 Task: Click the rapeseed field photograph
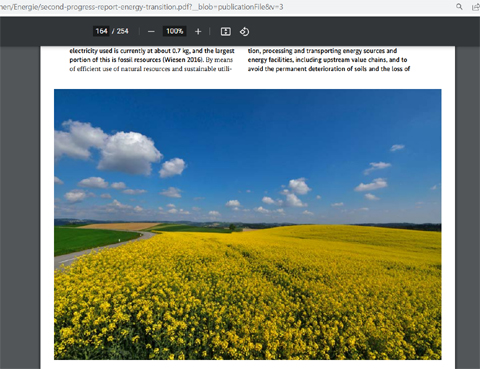click(248, 224)
